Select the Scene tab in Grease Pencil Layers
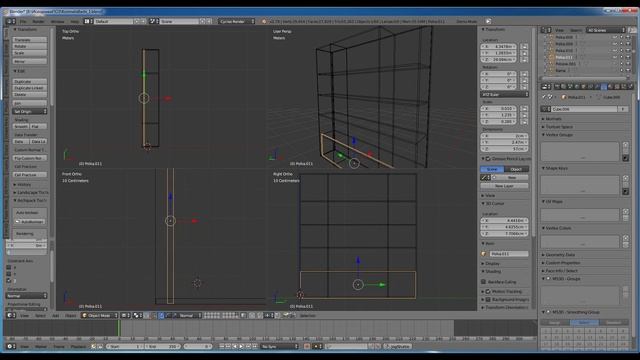The height and width of the screenshot is (360, 640). (x=492, y=169)
